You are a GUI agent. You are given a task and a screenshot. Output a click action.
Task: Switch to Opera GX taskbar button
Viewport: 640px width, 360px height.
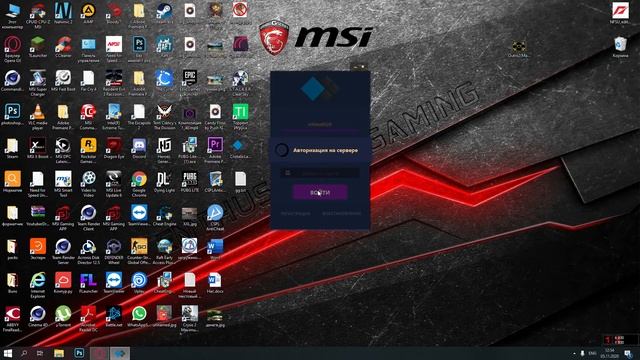(x=99, y=353)
